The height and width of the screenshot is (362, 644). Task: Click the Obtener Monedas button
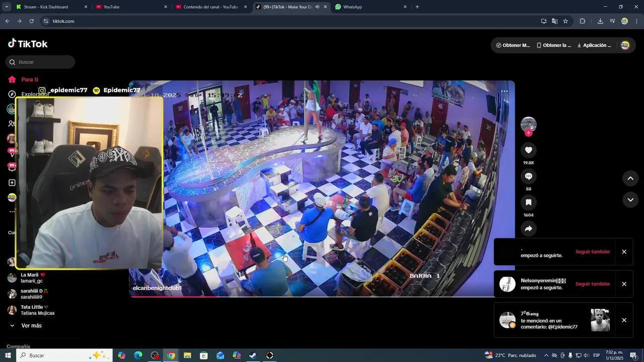pyautogui.click(x=513, y=45)
